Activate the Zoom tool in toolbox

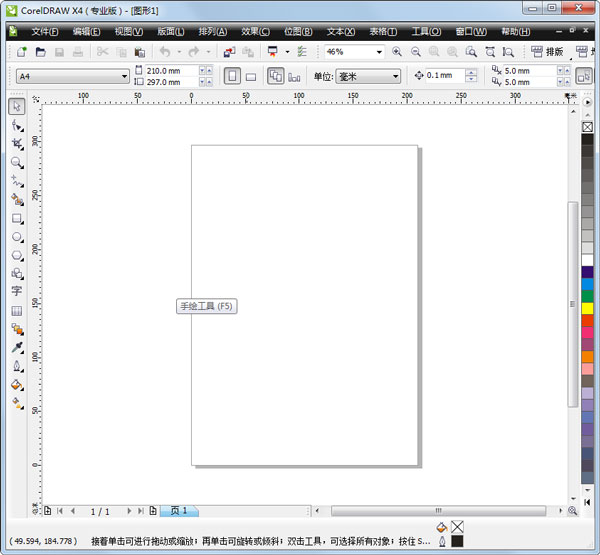click(x=17, y=162)
